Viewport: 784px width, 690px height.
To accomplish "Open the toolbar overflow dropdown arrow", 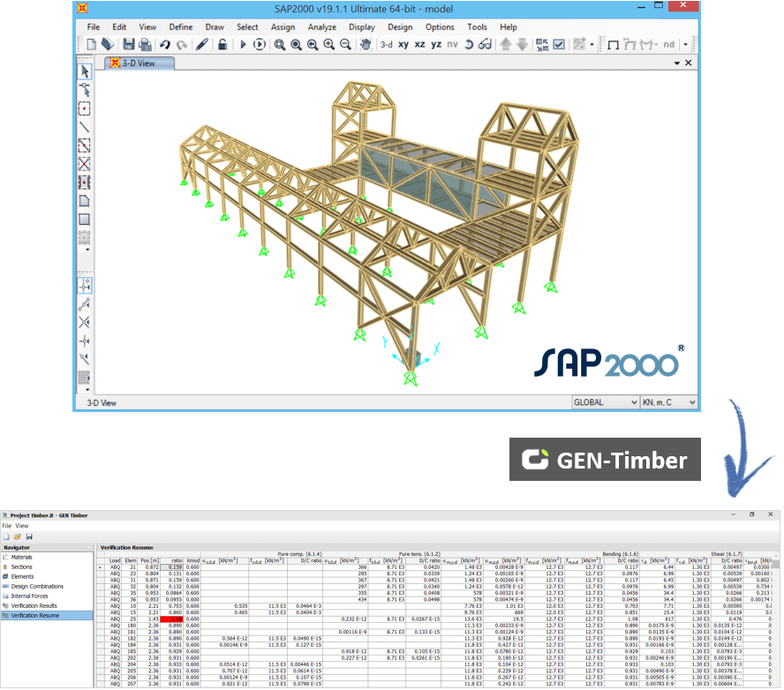I will (685, 44).
